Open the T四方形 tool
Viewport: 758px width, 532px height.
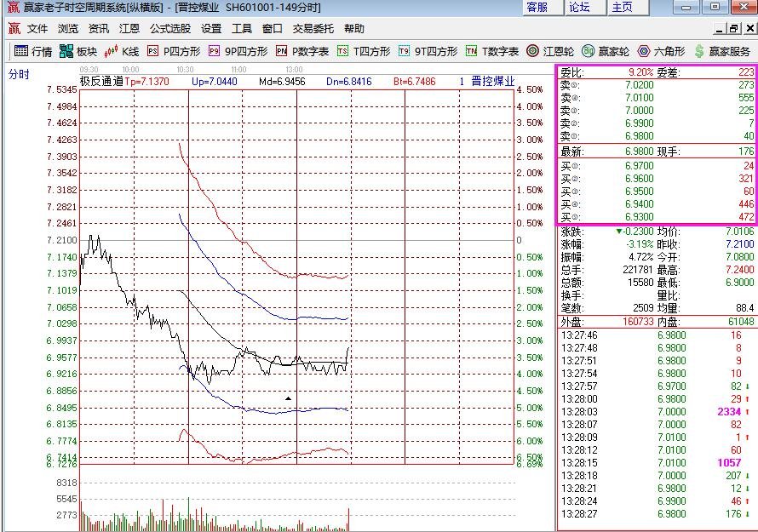tap(364, 51)
